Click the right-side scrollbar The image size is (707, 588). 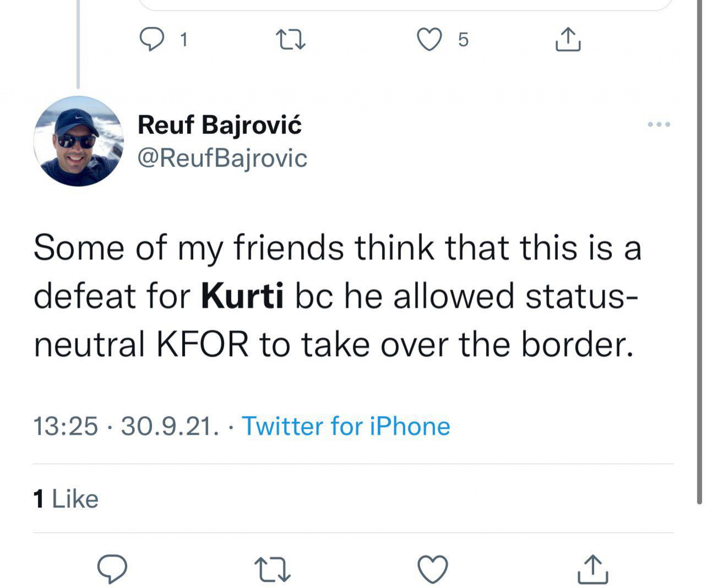click(699, 242)
